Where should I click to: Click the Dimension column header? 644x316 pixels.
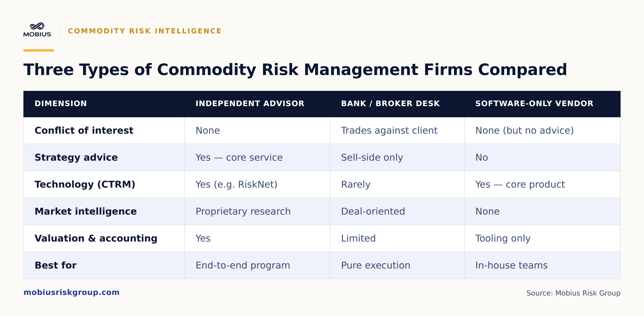point(61,103)
